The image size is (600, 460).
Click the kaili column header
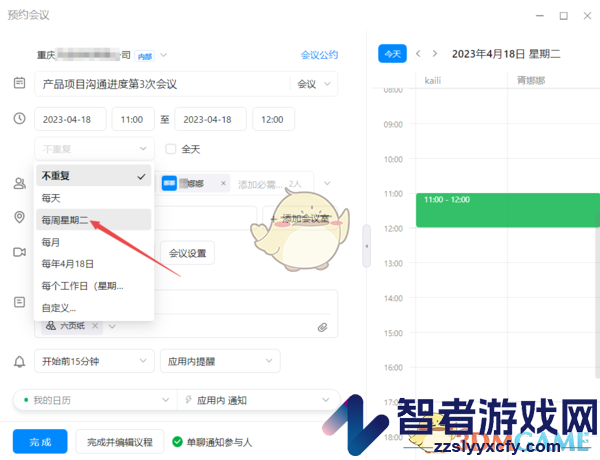pyautogui.click(x=432, y=80)
